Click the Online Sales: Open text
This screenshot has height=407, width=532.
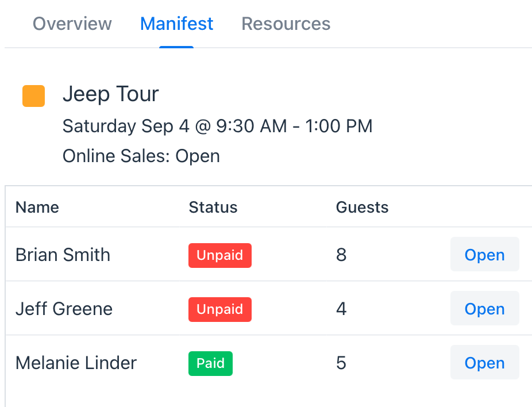(x=141, y=156)
